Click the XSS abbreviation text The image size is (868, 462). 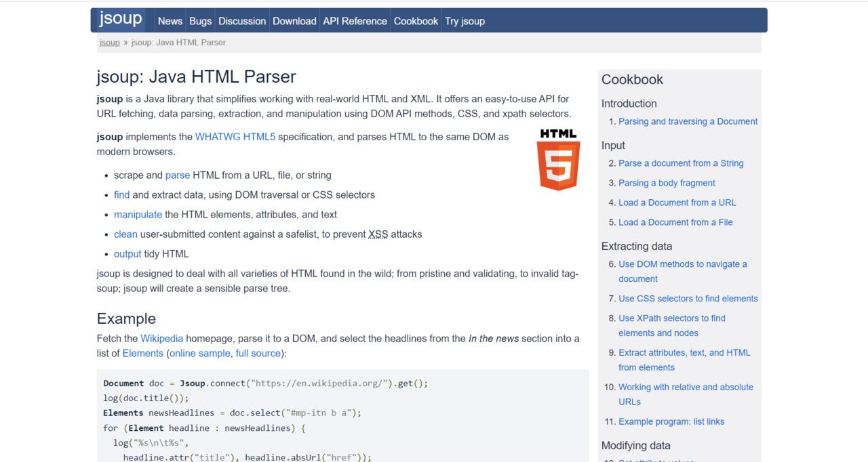click(x=378, y=234)
